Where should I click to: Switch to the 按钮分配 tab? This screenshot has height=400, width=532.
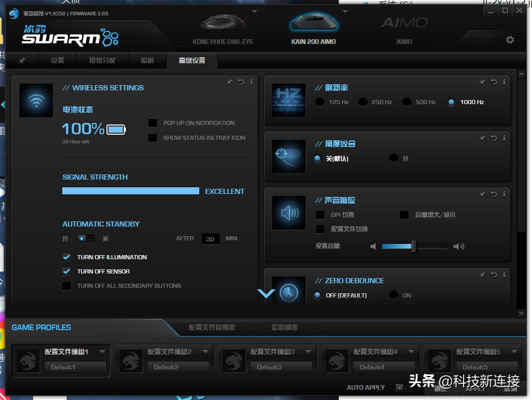coord(102,60)
